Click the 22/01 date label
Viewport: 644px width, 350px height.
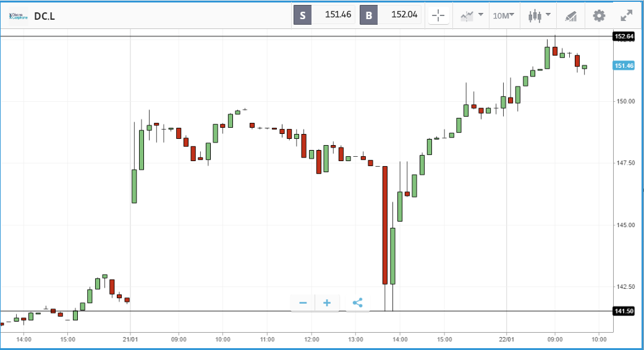(506, 340)
